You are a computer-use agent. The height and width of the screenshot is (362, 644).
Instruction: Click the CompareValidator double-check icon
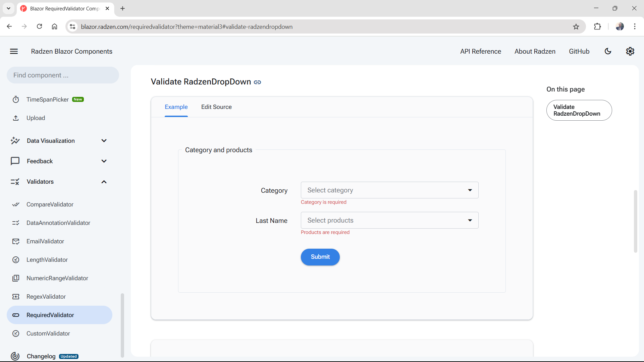tap(16, 204)
